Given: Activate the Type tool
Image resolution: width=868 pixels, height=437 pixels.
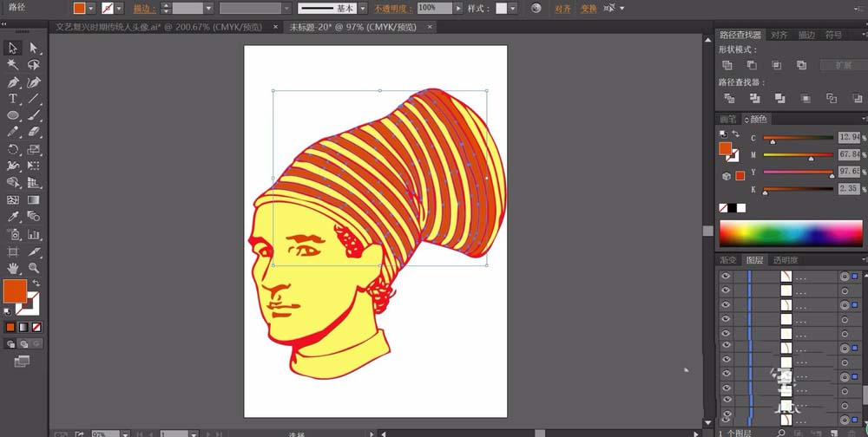Looking at the screenshot, I should pos(13,99).
